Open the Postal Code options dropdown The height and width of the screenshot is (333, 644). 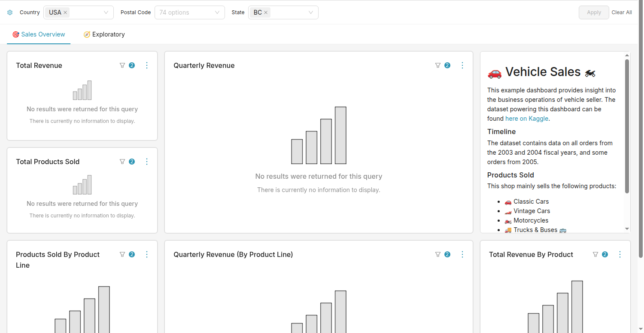pyautogui.click(x=190, y=12)
